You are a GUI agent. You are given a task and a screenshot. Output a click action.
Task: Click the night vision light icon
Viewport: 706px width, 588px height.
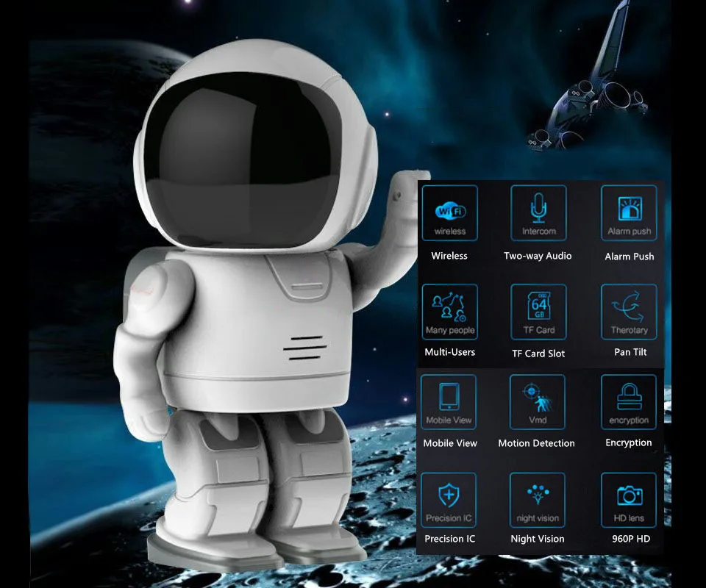point(537,501)
